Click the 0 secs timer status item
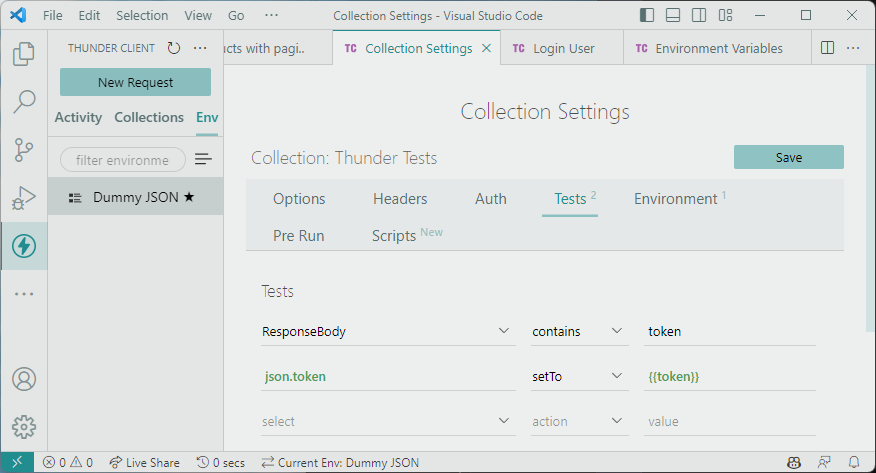Screen dimensions: 876x473 coord(221,462)
